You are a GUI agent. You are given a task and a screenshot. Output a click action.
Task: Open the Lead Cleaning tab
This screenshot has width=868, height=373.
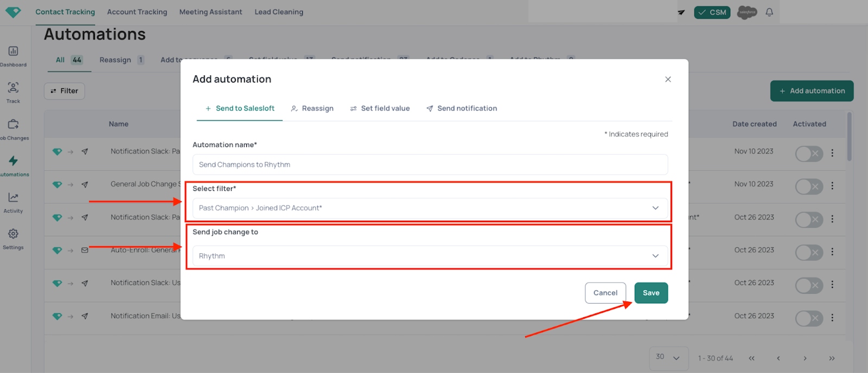tap(279, 12)
